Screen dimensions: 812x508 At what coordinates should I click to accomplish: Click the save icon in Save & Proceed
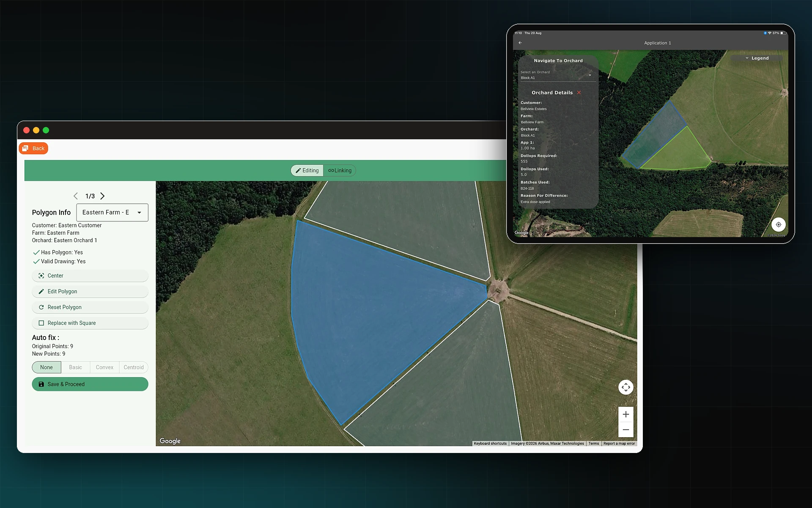tap(41, 384)
